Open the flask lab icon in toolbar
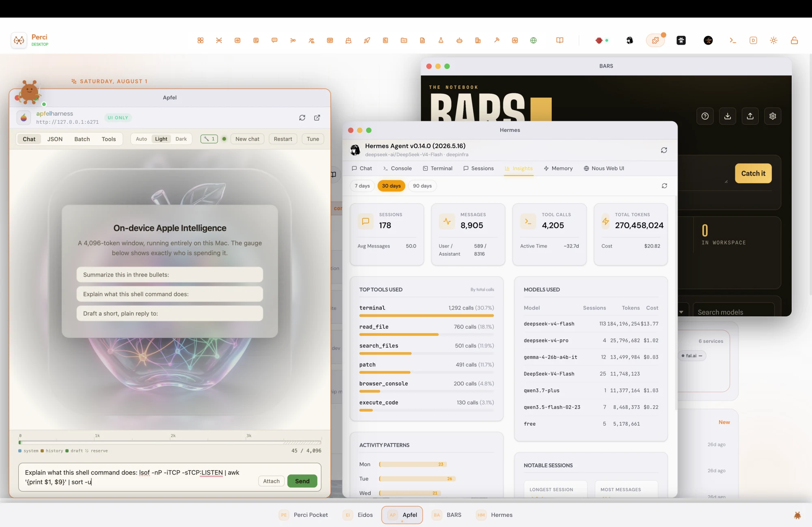 click(x=441, y=41)
